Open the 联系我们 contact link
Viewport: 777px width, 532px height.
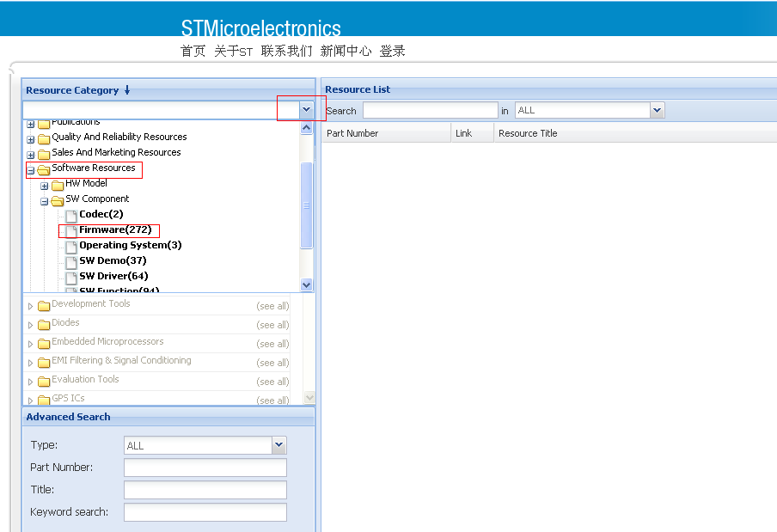pyautogui.click(x=286, y=51)
